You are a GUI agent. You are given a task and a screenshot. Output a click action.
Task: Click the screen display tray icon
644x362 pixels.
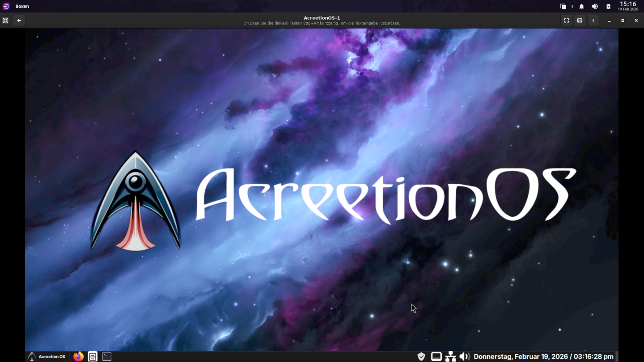(x=436, y=356)
